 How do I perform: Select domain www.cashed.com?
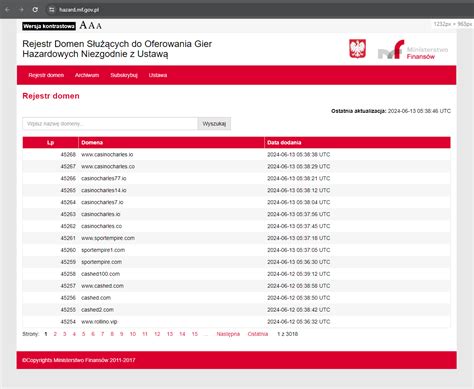[102, 286]
